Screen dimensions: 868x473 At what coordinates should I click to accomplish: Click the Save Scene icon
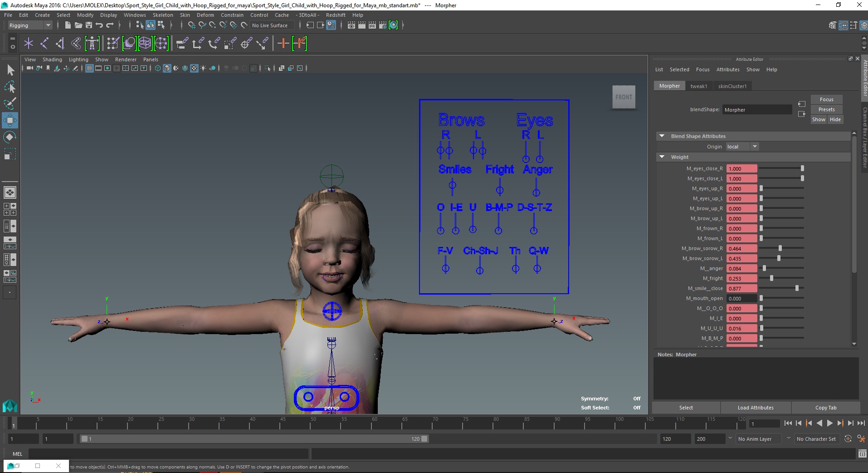pyautogui.click(x=89, y=25)
